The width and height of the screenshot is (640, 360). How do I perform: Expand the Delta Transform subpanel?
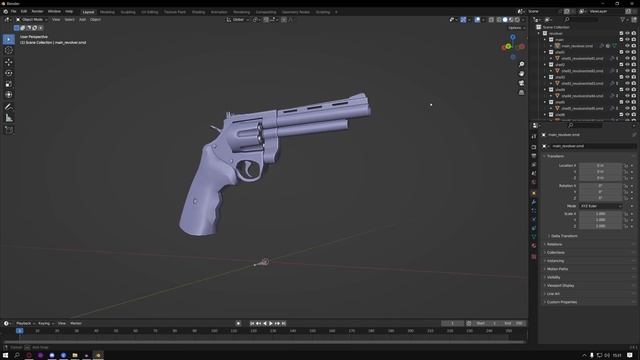click(x=564, y=236)
